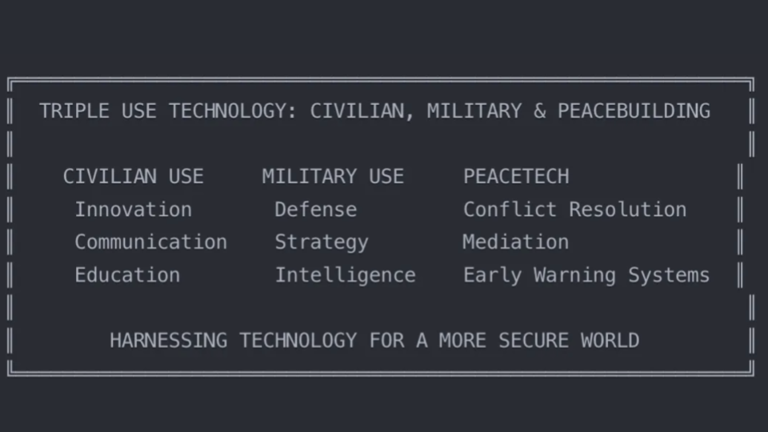Click the word Resolution under PEACETECH
768x432 pixels.
coord(628,210)
